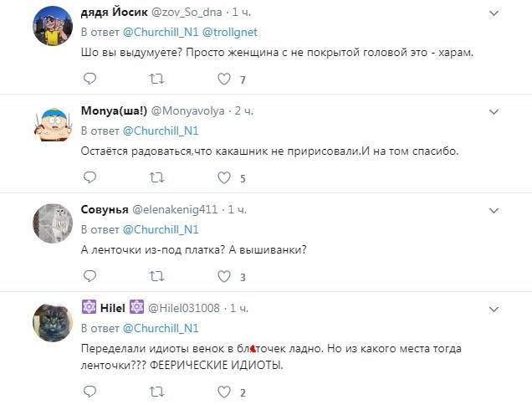532x405 pixels.
Task: Reply to Совунья's tweet
Action: point(90,277)
